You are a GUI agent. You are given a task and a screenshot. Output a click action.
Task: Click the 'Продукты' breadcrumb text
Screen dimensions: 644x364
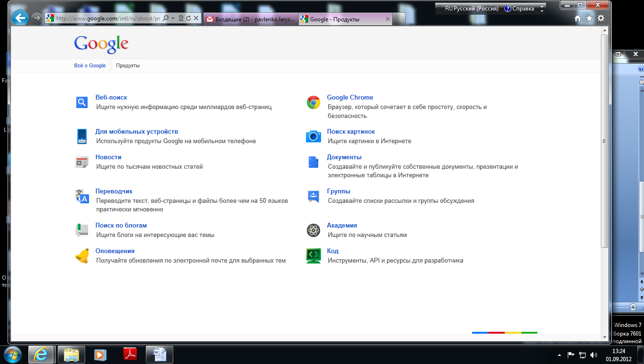(128, 65)
